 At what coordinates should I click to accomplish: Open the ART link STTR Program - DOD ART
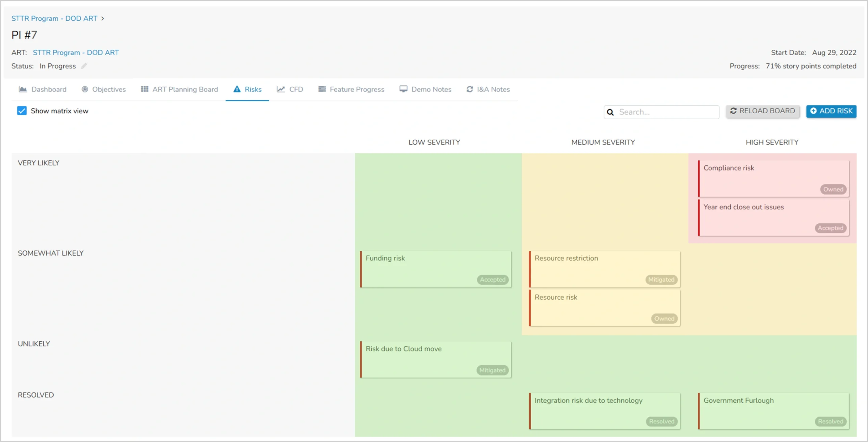click(x=76, y=53)
